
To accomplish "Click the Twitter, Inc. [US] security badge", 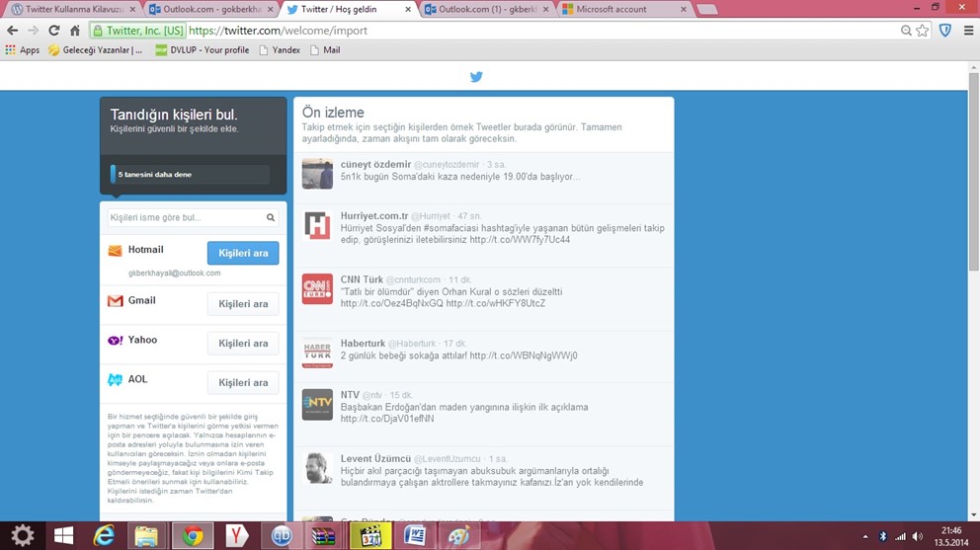I will pos(138,30).
